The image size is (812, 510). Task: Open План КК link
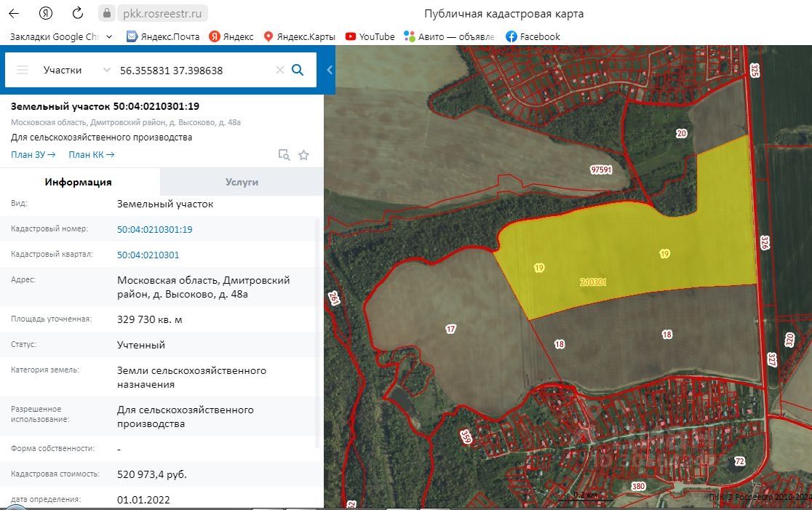92,155
